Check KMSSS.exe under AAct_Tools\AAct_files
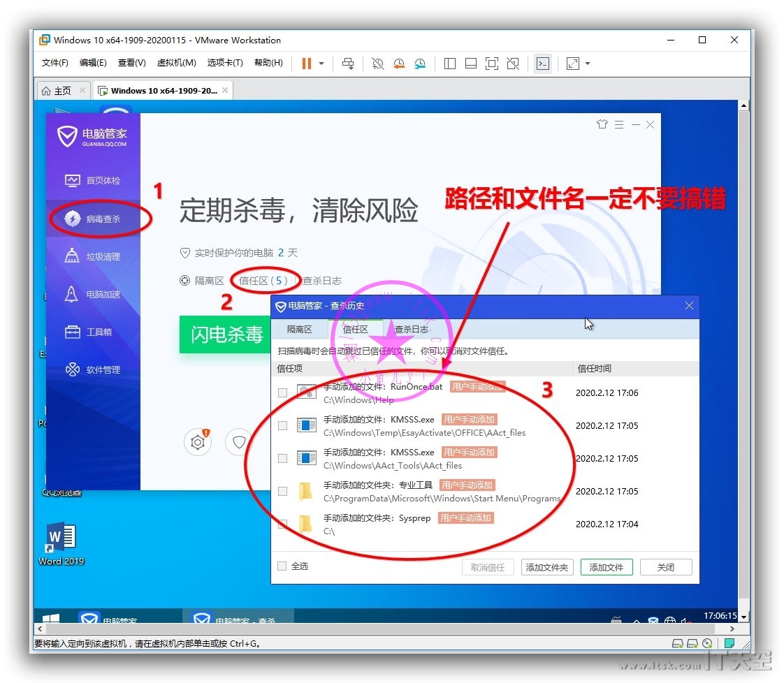784x683 pixels. tap(282, 459)
